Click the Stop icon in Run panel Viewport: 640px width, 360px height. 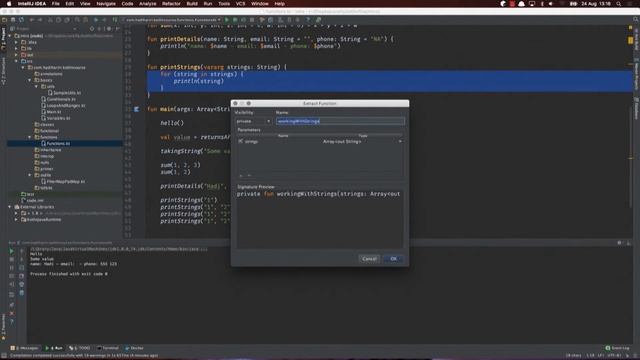pos(11,259)
